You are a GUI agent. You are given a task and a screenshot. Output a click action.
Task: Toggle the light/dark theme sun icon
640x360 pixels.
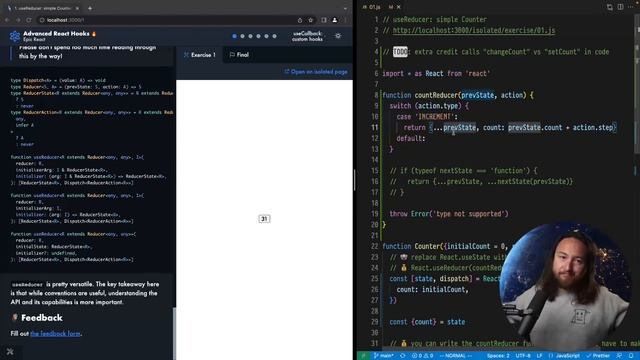338,36
